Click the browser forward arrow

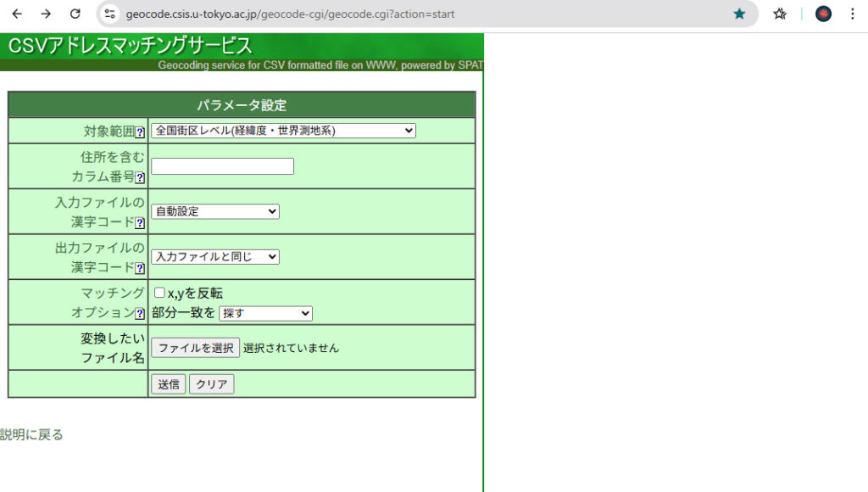click(46, 14)
